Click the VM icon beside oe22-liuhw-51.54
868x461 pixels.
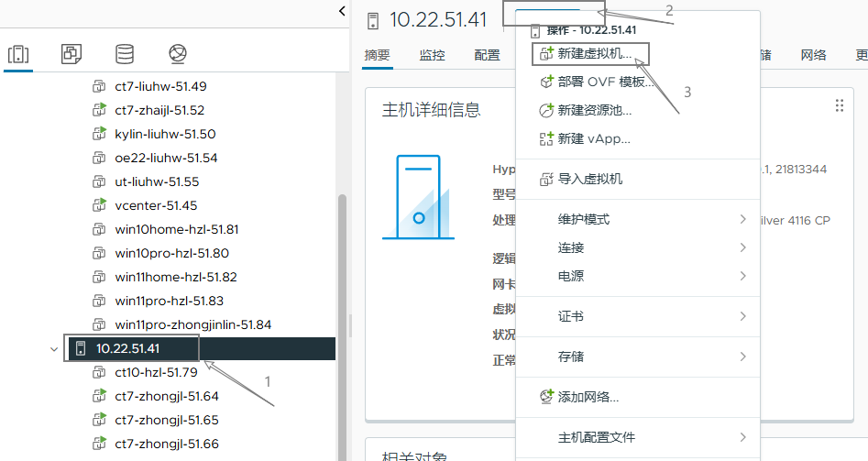pos(99,158)
